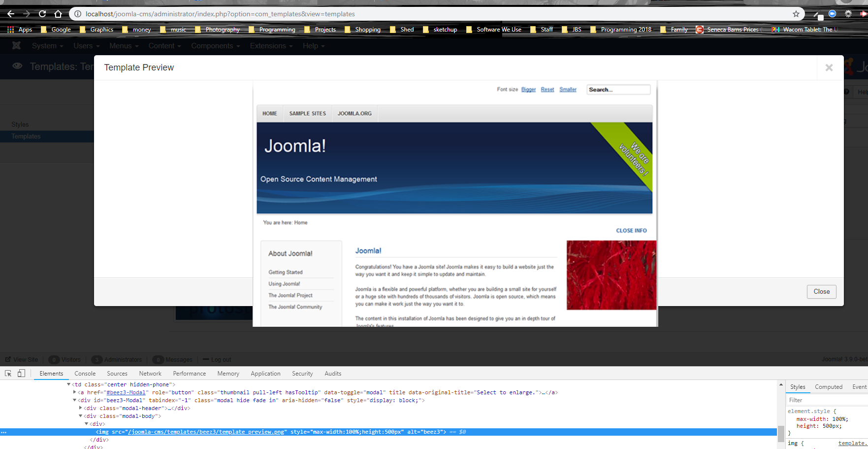Image resolution: width=868 pixels, height=449 pixels.
Task: Close Template Preview with the X icon
Action: pyautogui.click(x=829, y=68)
